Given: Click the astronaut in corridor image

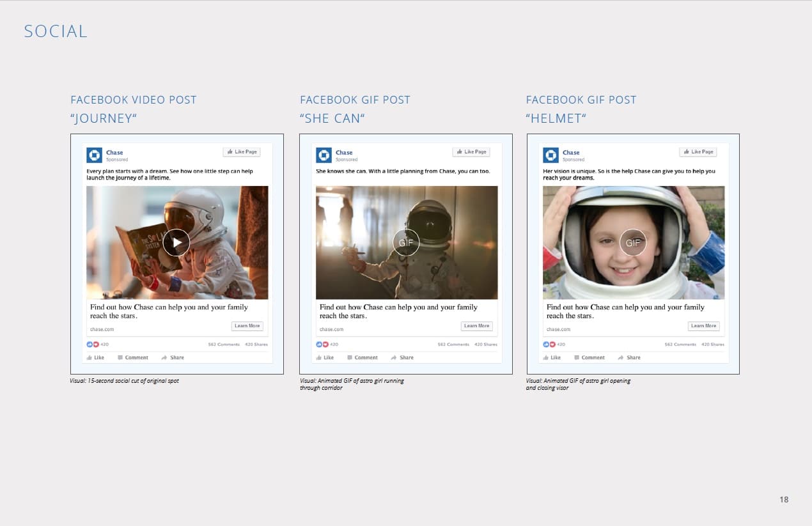Looking at the screenshot, I should (407, 242).
